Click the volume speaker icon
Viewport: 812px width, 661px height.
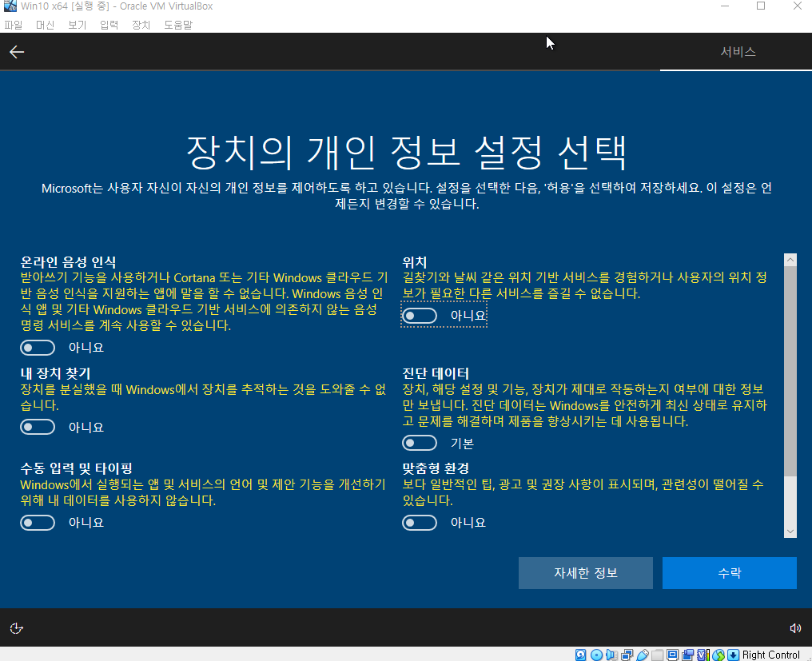point(795,628)
